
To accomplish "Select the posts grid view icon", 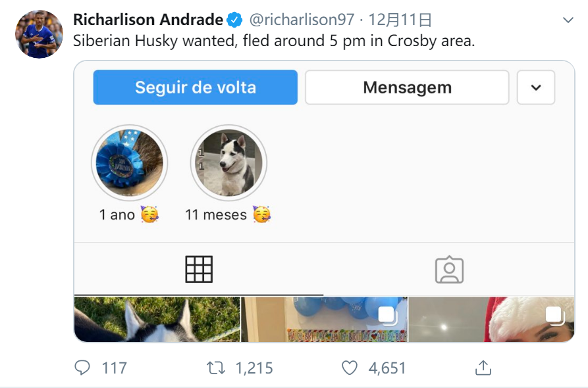I will coord(199,269).
